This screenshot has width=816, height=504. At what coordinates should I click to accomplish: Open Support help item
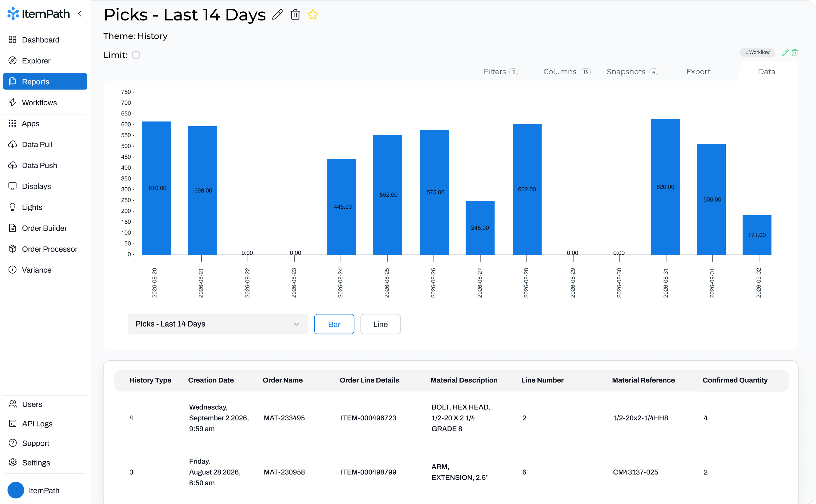pos(45,443)
